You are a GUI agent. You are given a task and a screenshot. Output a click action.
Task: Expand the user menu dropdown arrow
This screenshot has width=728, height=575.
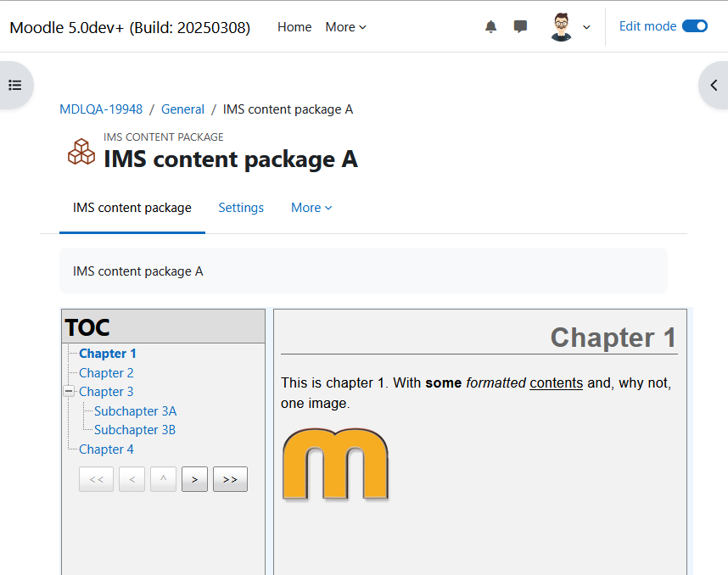(x=586, y=27)
